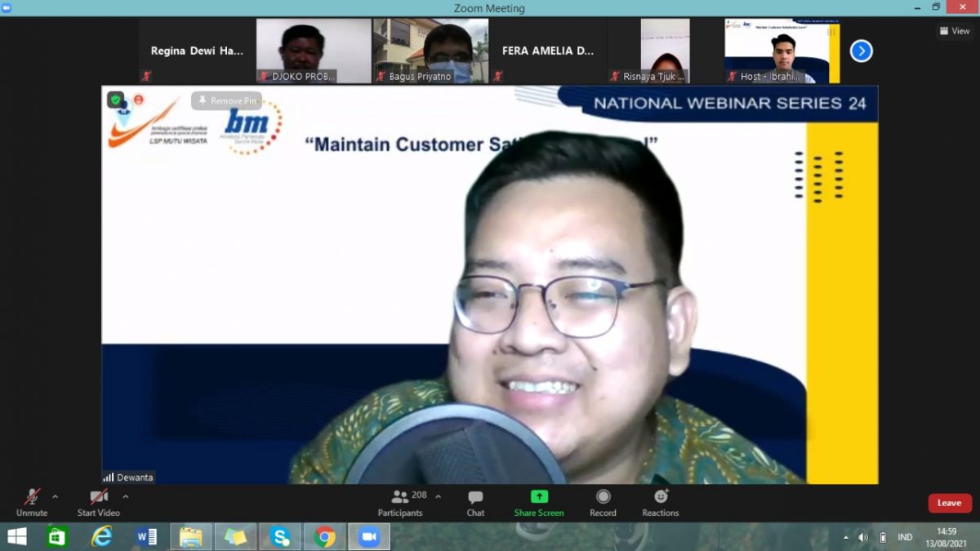Open Google Chrome from taskbar
Image resolution: width=980 pixels, height=551 pixels.
[x=325, y=536]
